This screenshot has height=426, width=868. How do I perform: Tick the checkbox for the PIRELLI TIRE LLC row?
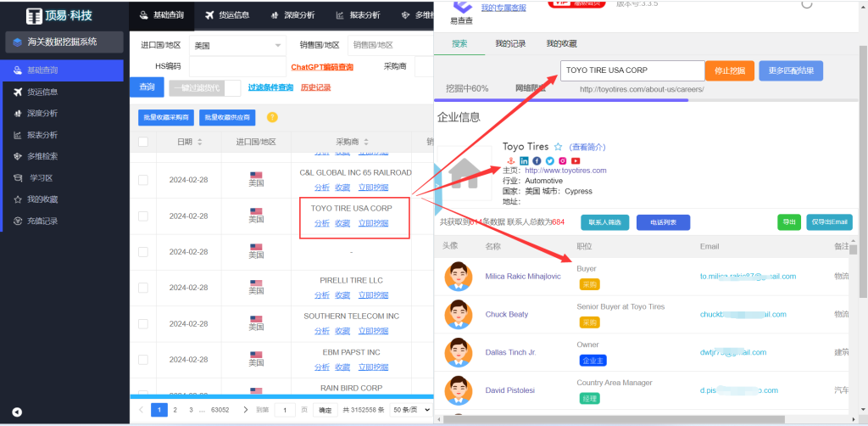tap(143, 286)
